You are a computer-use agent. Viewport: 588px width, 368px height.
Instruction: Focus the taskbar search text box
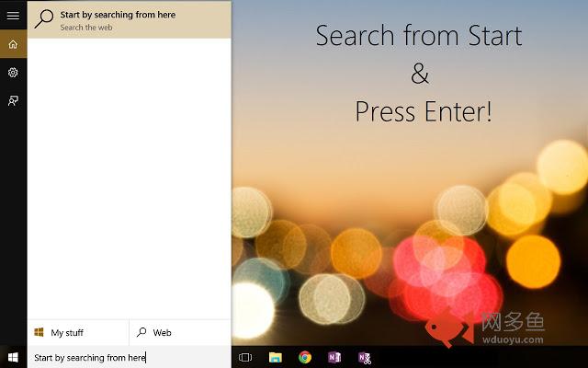(129, 357)
